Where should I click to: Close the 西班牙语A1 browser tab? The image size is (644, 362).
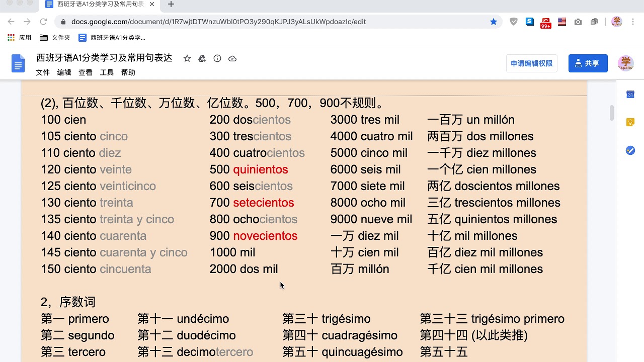click(x=152, y=4)
